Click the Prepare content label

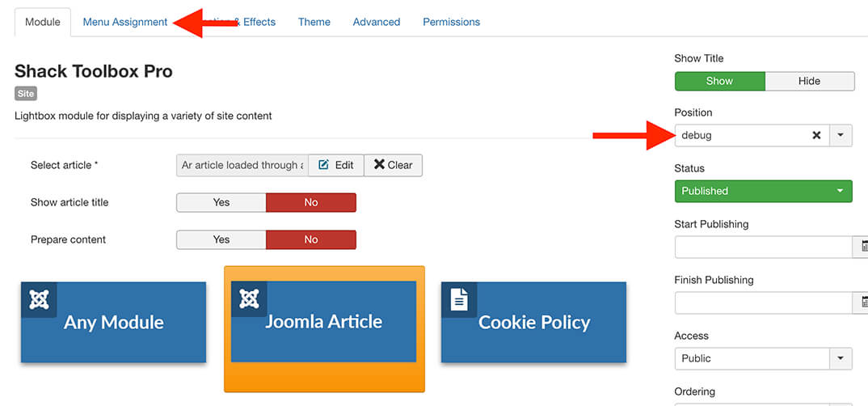[x=68, y=239]
